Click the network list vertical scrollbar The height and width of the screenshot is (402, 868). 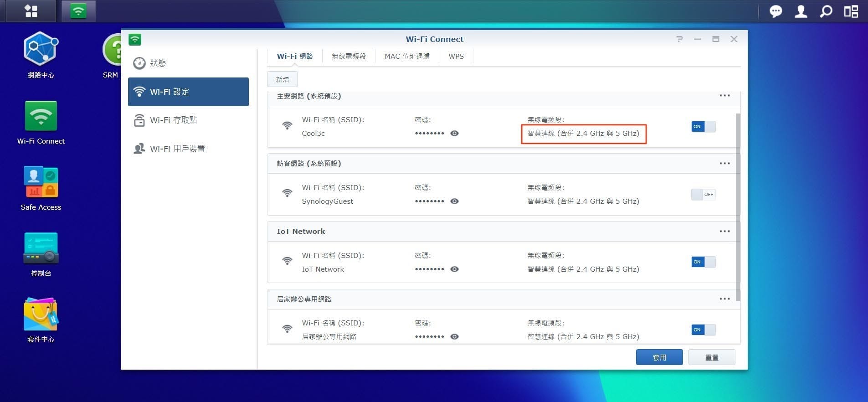(738, 205)
